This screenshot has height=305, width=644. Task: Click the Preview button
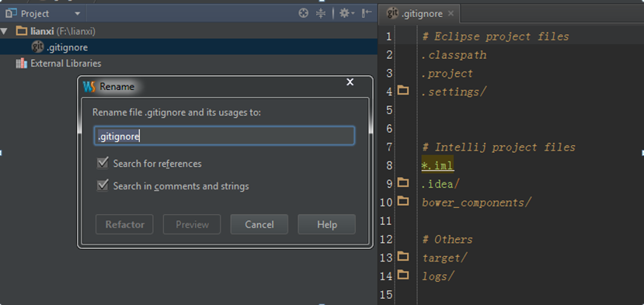pos(192,224)
